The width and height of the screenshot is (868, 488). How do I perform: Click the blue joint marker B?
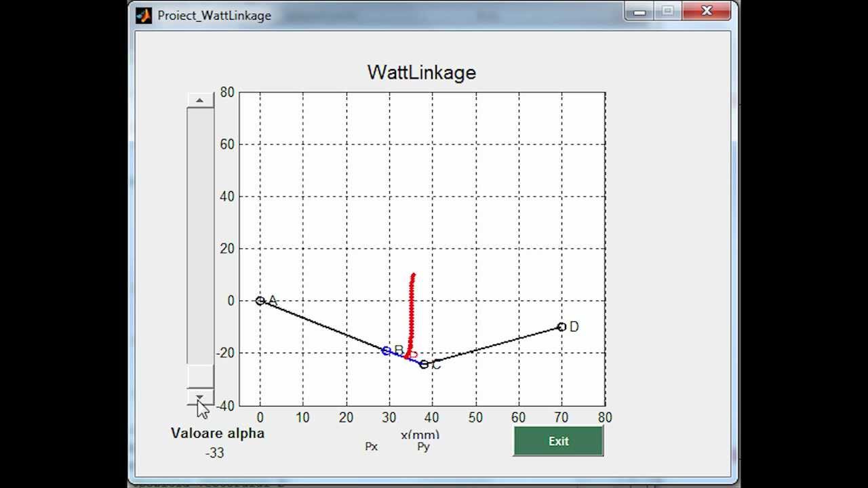387,350
